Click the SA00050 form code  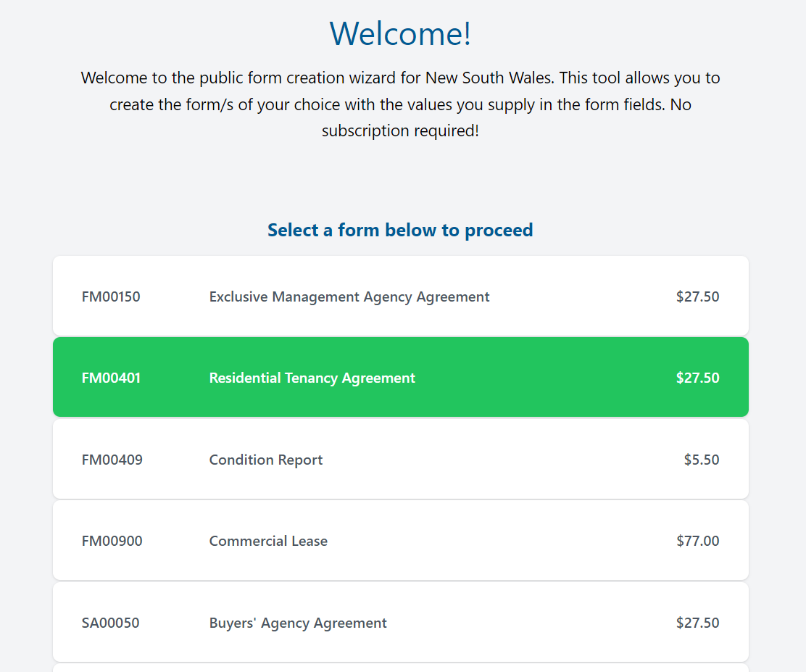[x=110, y=623]
